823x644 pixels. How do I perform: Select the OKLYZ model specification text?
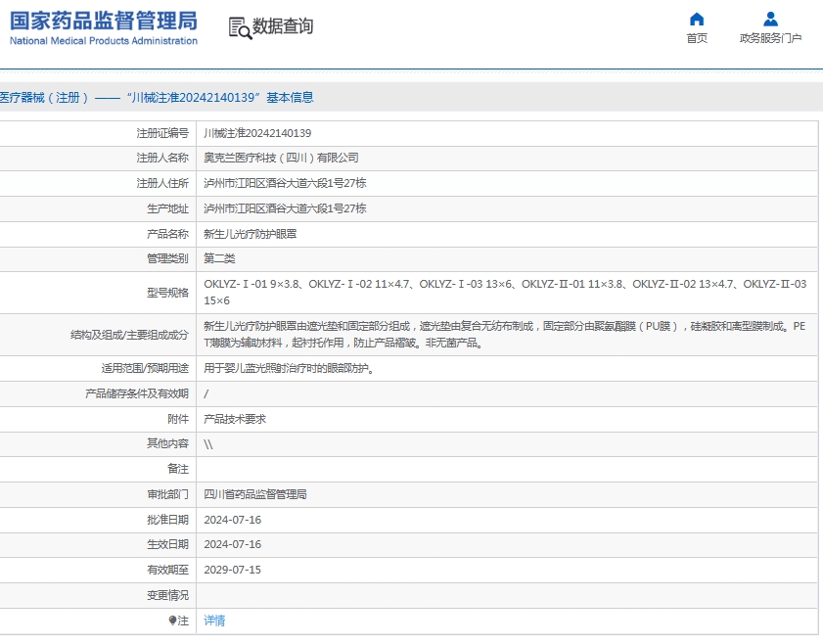505,293
